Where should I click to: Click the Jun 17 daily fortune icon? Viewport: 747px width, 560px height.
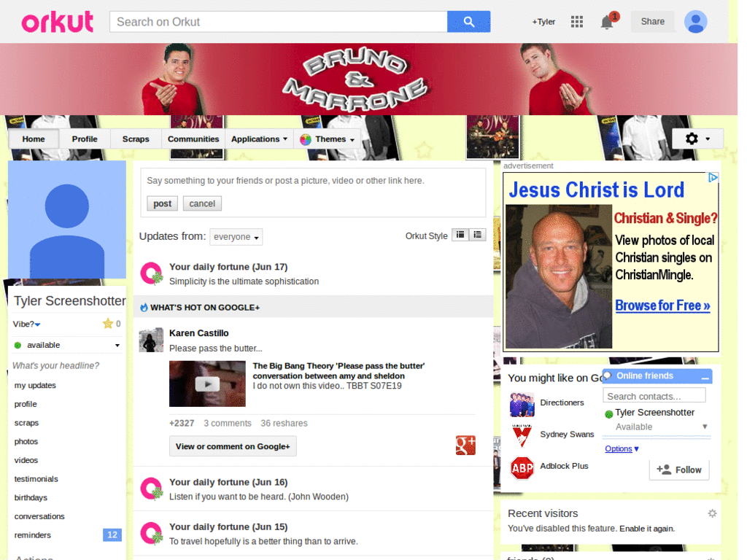[x=152, y=274]
